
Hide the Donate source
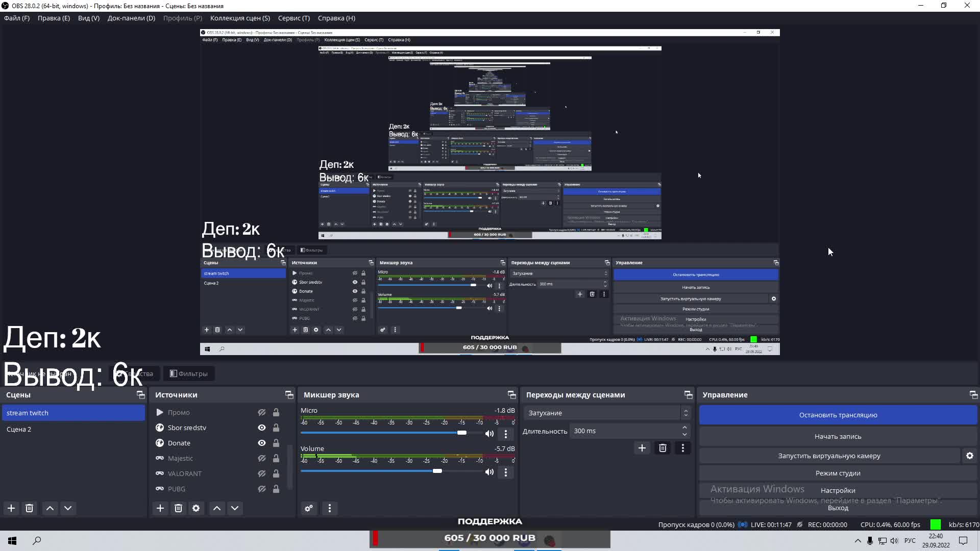262,443
